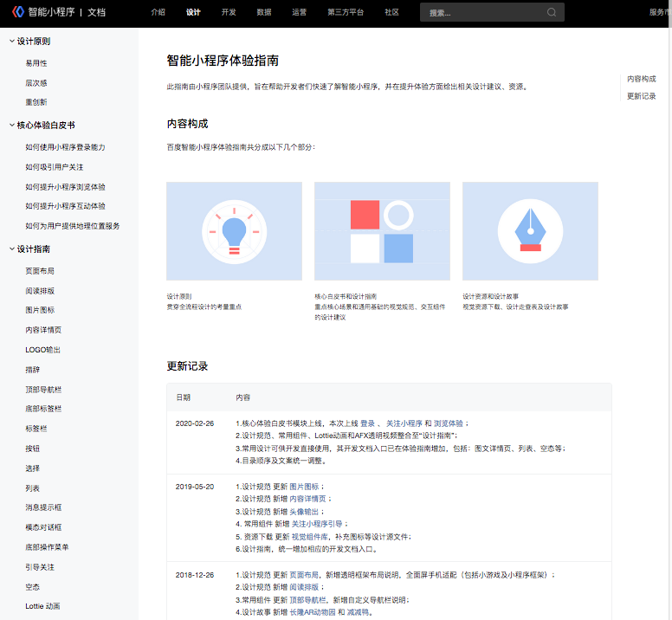Click the 2019-05-20 date cell
The height and width of the screenshot is (620, 672).
click(195, 487)
